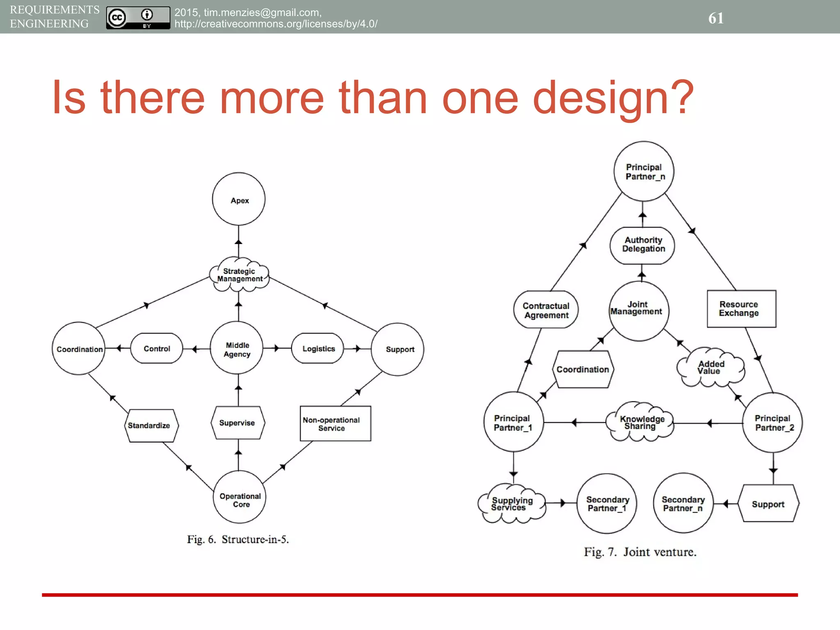This screenshot has height=630, width=840.
Task: Select the Joint Management circle
Action: coord(639,311)
